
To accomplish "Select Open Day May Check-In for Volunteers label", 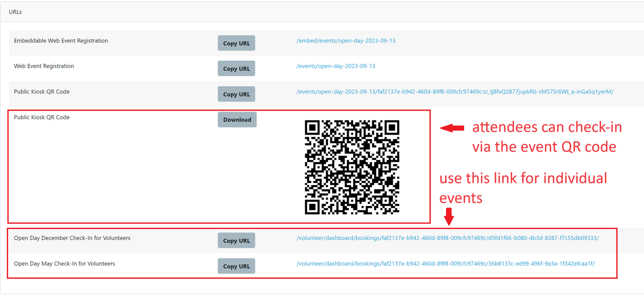I will [x=64, y=264].
